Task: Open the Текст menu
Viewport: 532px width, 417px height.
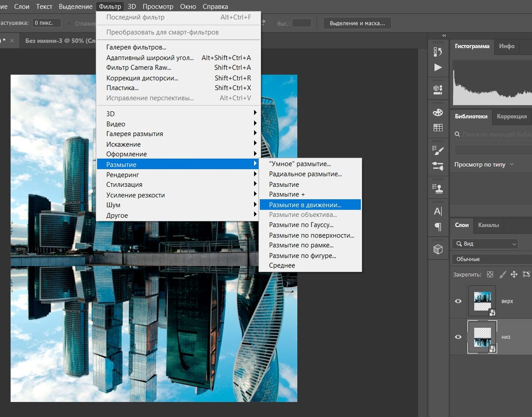Action: (x=44, y=6)
